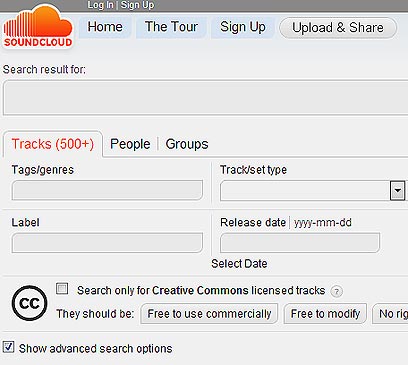Switch to the Groups tab

click(187, 144)
